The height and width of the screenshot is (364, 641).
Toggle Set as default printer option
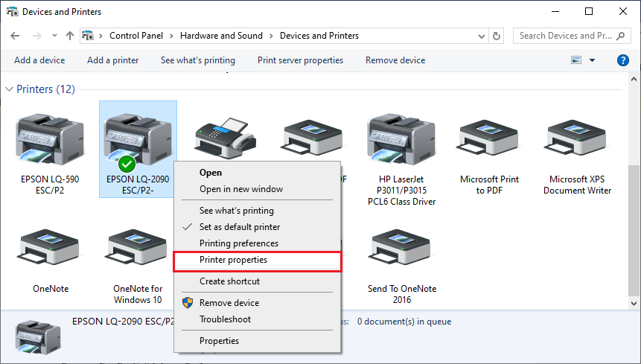click(x=240, y=227)
